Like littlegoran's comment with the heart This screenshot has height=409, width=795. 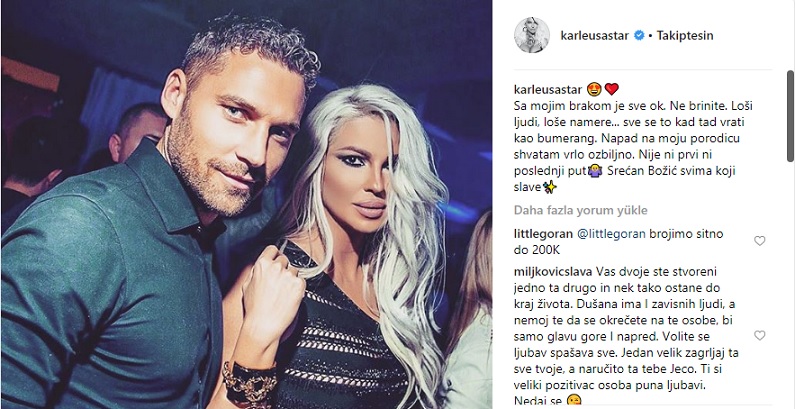click(x=759, y=241)
